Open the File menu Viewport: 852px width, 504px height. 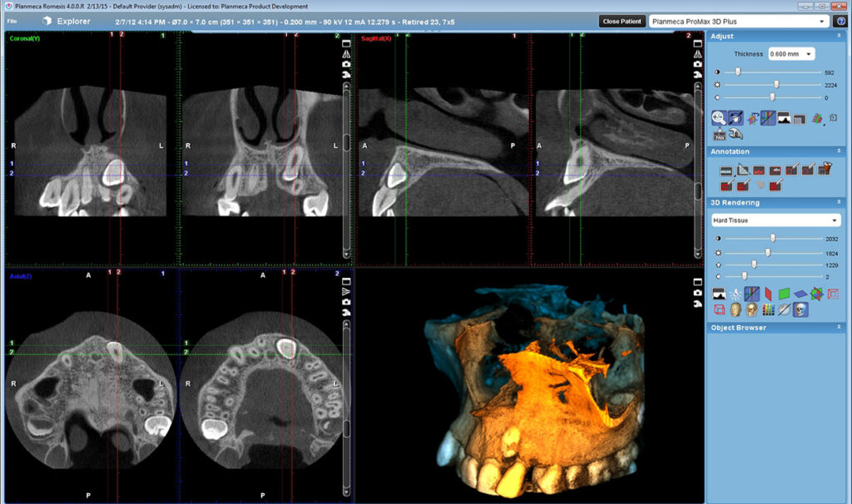pos(12,20)
